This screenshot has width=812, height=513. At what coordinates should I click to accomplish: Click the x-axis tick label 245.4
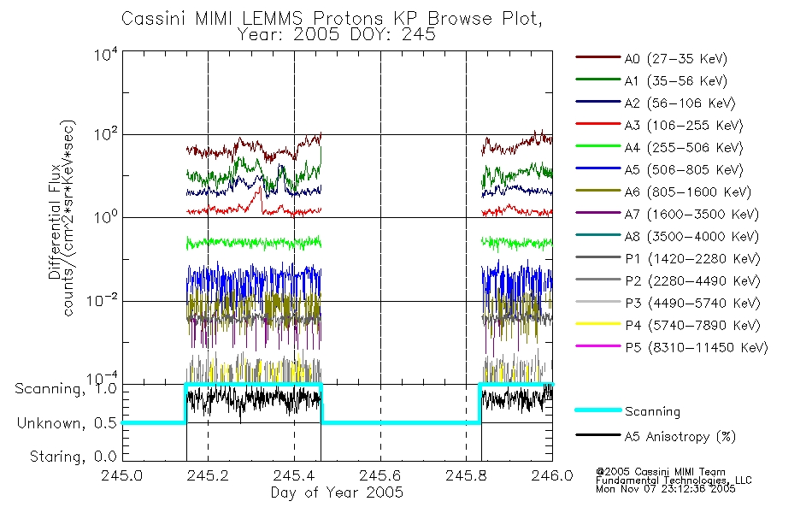click(294, 475)
